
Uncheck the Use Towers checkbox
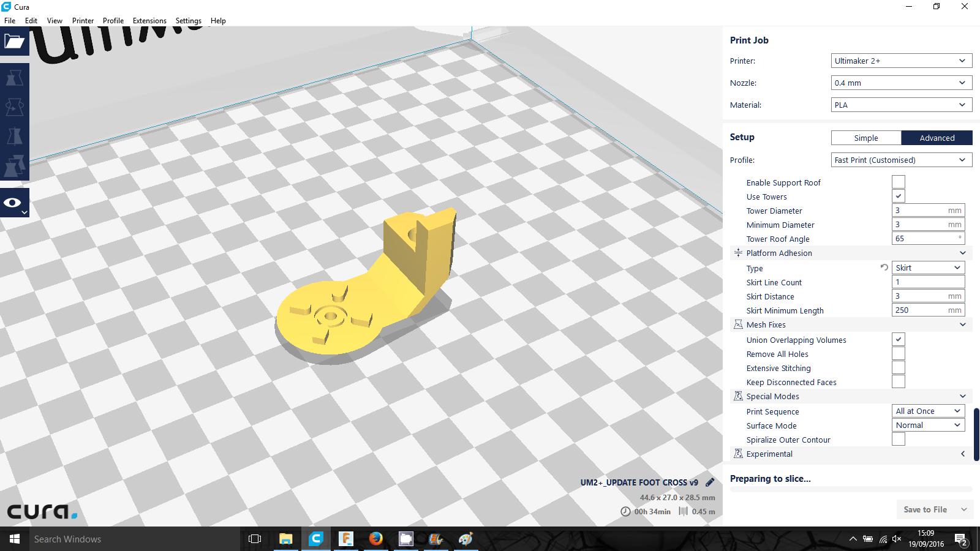click(x=898, y=197)
